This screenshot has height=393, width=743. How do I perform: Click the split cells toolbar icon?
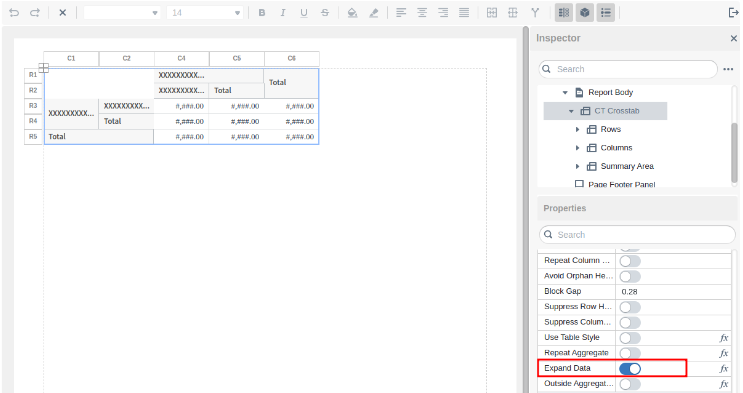pyautogui.click(x=513, y=13)
